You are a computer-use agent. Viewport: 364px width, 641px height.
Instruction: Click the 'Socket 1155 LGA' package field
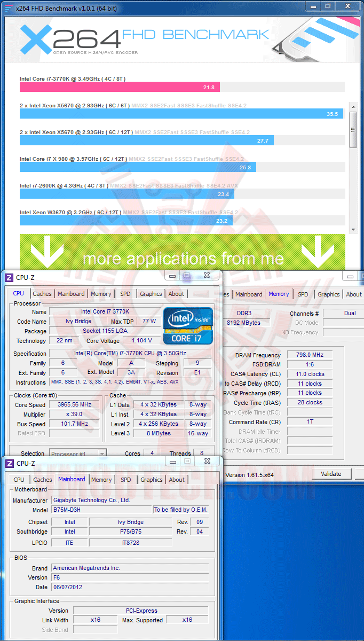(x=105, y=331)
